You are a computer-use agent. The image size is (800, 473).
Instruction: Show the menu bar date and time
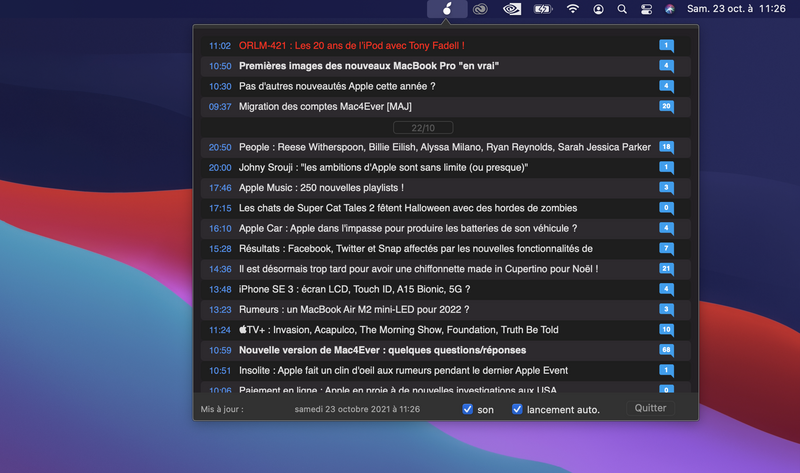pos(736,9)
